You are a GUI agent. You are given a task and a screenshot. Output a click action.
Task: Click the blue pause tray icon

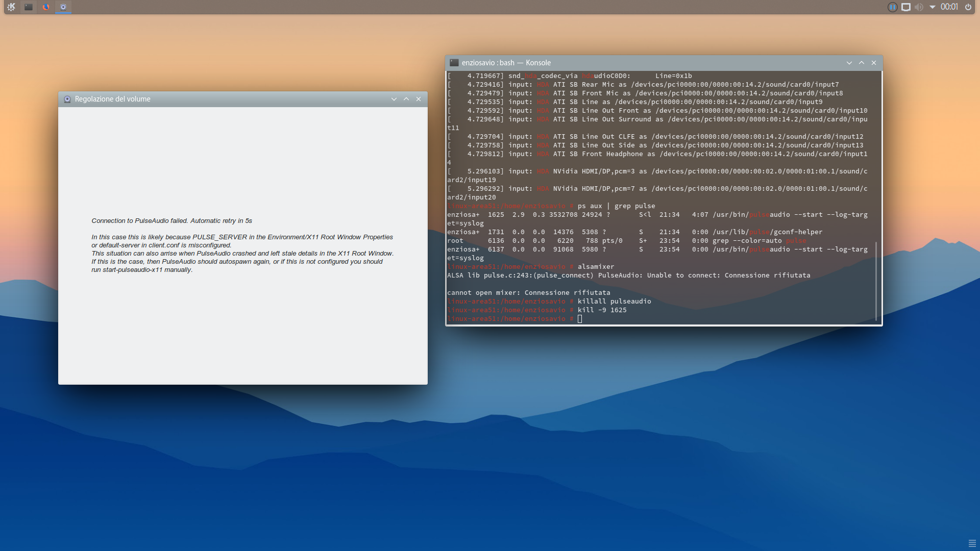[892, 7]
